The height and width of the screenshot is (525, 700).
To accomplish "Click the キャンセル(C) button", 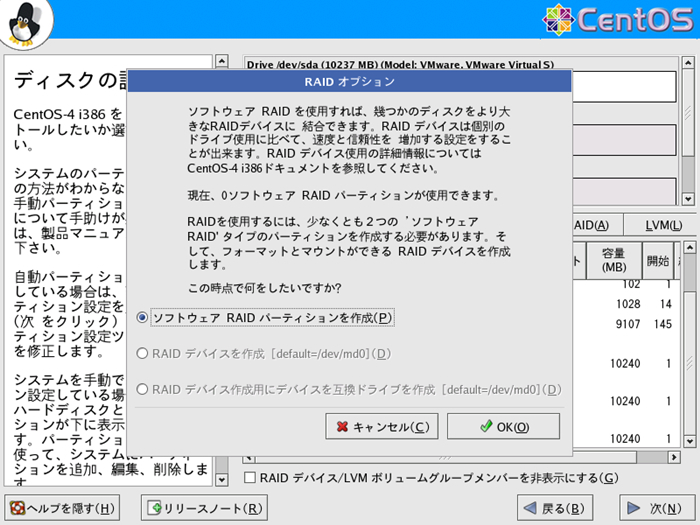I will 382,427.
